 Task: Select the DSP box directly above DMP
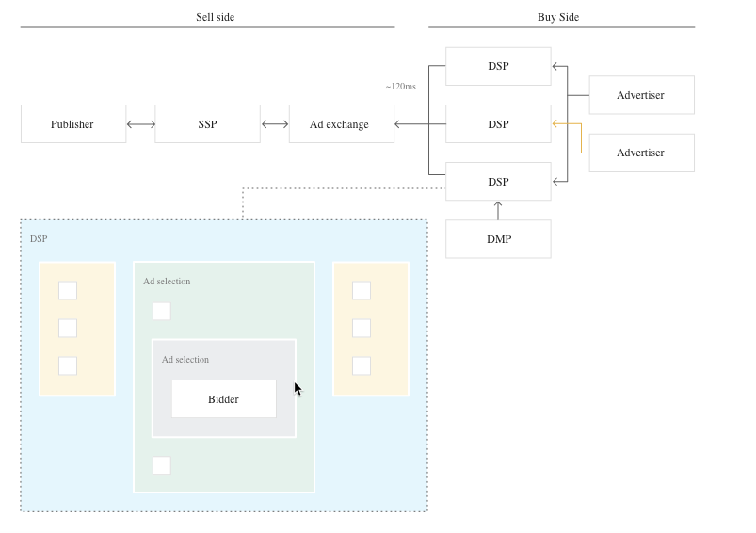(498, 182)
